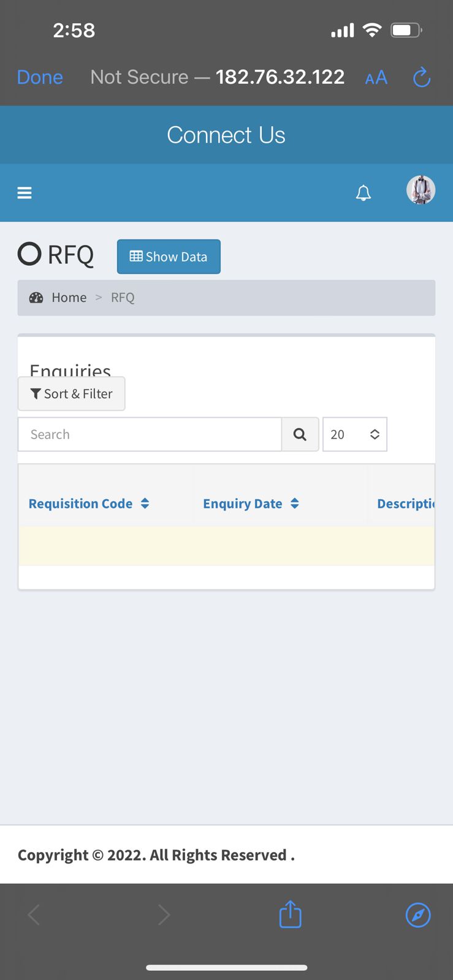Tap the address bar IP address
This screenshot has height=980, width=453.
pos(280,77)
